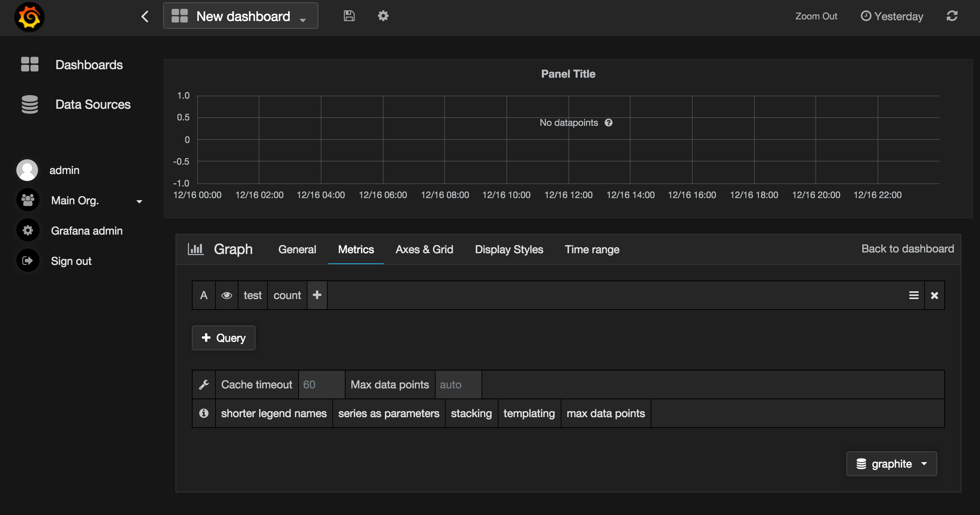The width and height of the screenshot is (980, 515).
Task: Click the save dashboard floppy disk icon
Action: pos(349,16)
